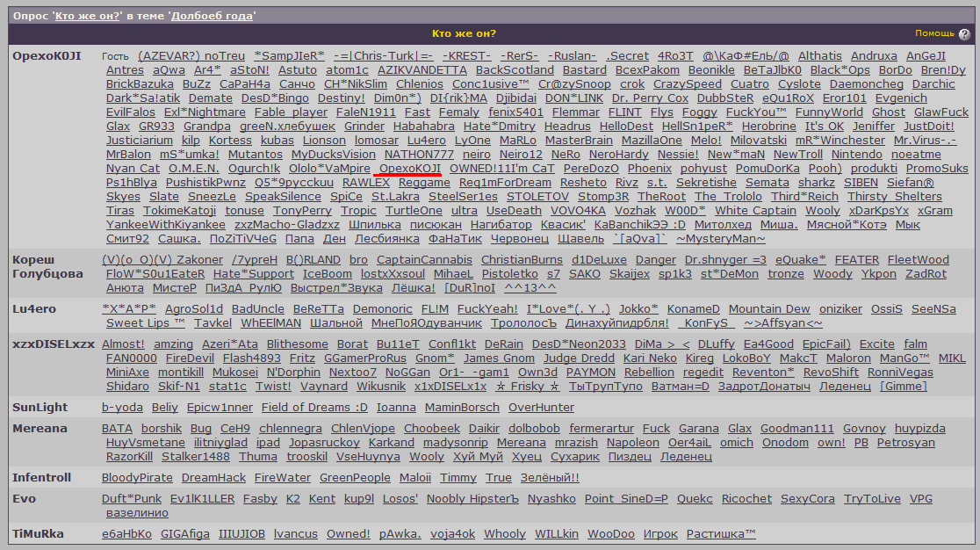
Task: Open voter 'OverHunter' link
Action: pos(541,408)
